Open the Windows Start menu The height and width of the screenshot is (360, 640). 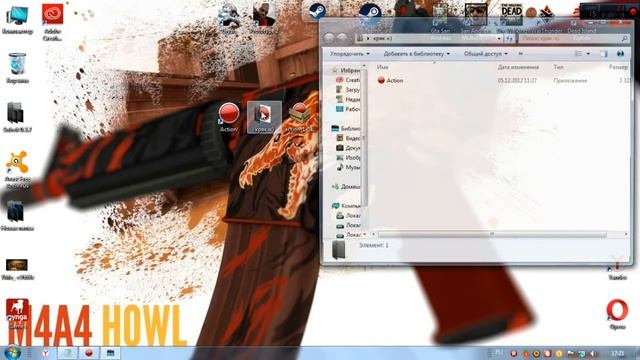click(x=12, y=353)
